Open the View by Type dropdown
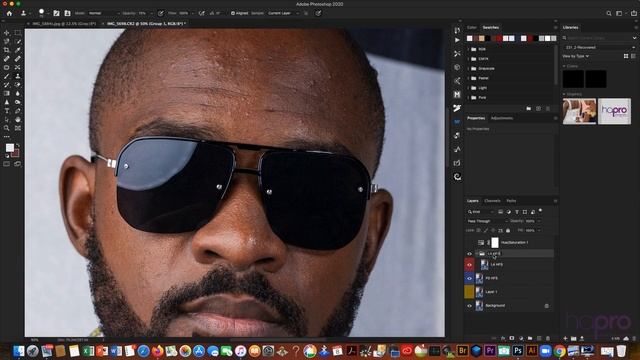640x360 pixels. tap(576, 56)
